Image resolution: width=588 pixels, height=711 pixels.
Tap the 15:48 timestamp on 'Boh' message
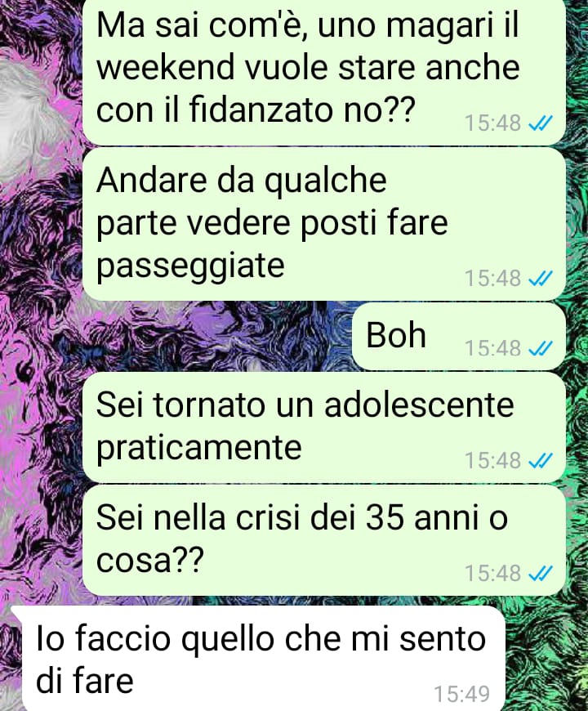pyautogui.click(x=493, y=348)
